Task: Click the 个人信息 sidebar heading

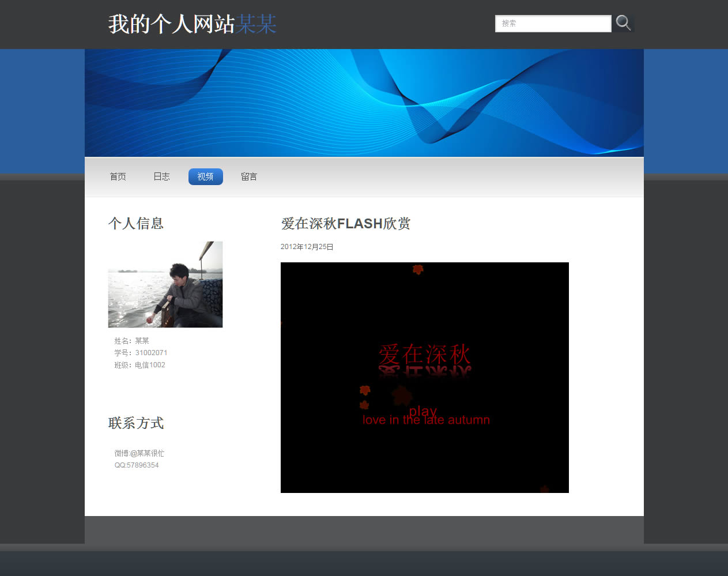Action: (x=136, y=223)
